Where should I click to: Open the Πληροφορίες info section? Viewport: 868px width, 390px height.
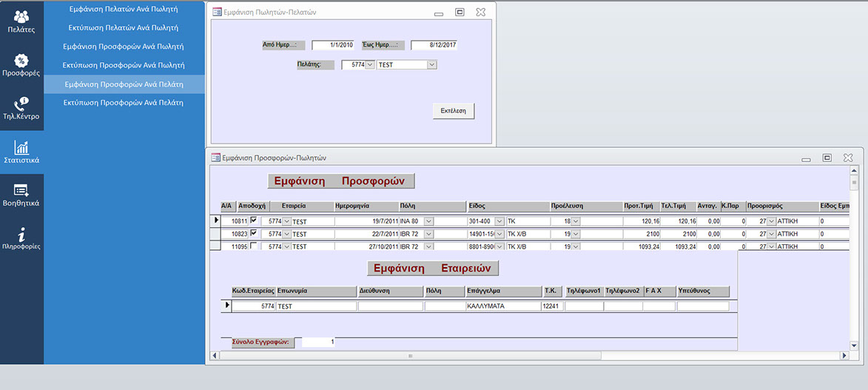click(21, 238)
